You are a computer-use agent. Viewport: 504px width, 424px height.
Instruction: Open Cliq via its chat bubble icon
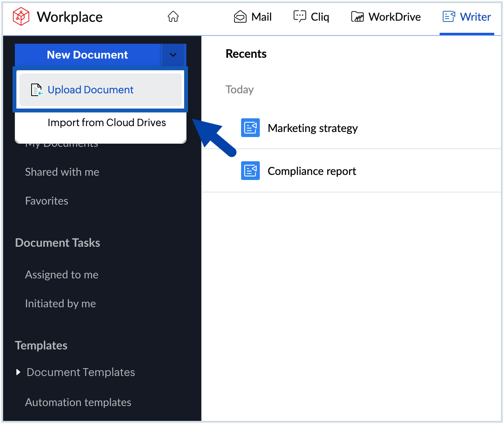pyautogui.click(x=300, y=16)
